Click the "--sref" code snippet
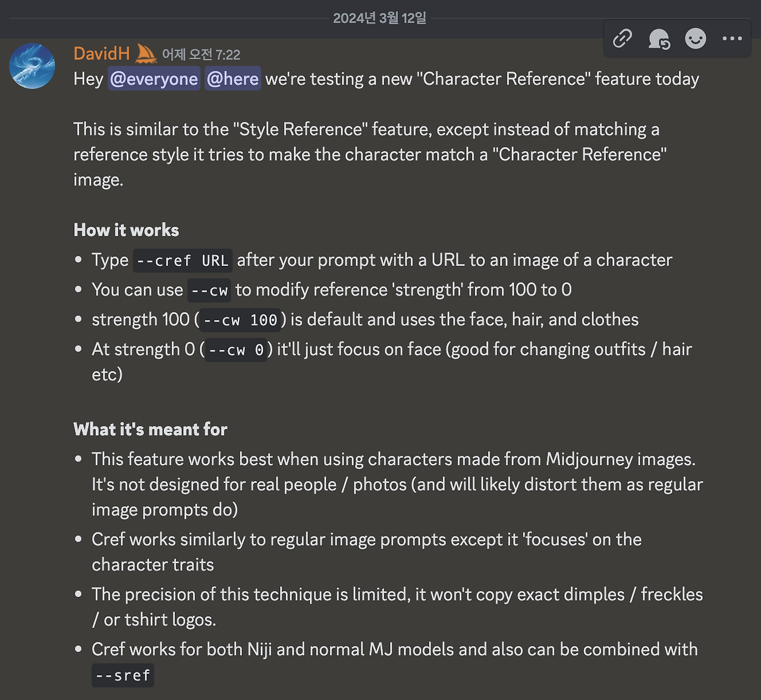 [122, 676]
